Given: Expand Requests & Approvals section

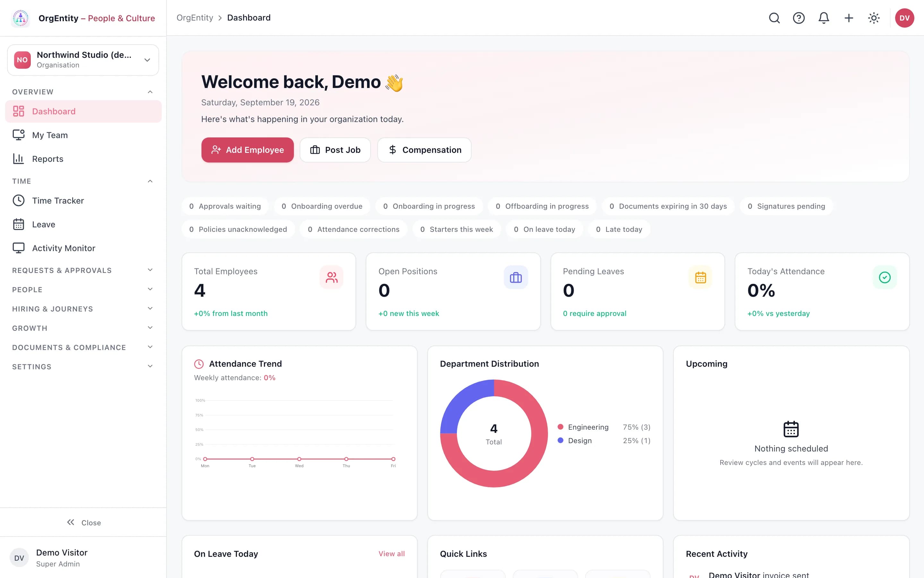Looking at the screenshot, I should pyautogui.click(x=83, y=270).
